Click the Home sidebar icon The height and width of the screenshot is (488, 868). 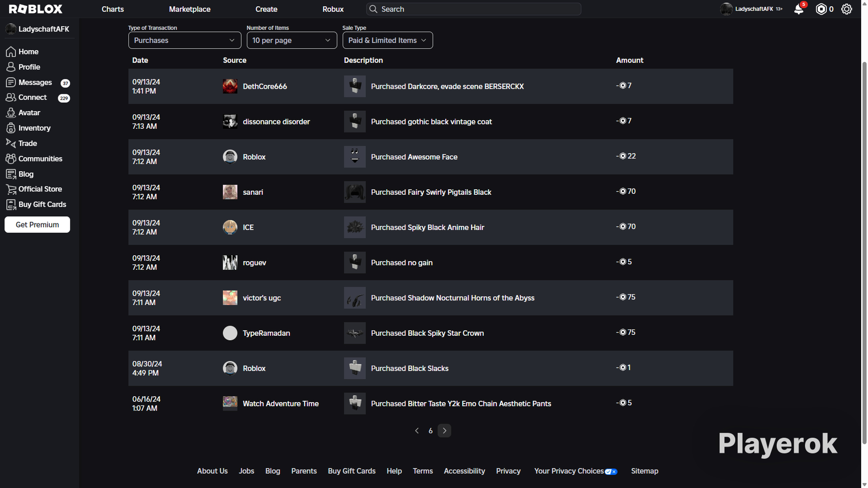11,52
